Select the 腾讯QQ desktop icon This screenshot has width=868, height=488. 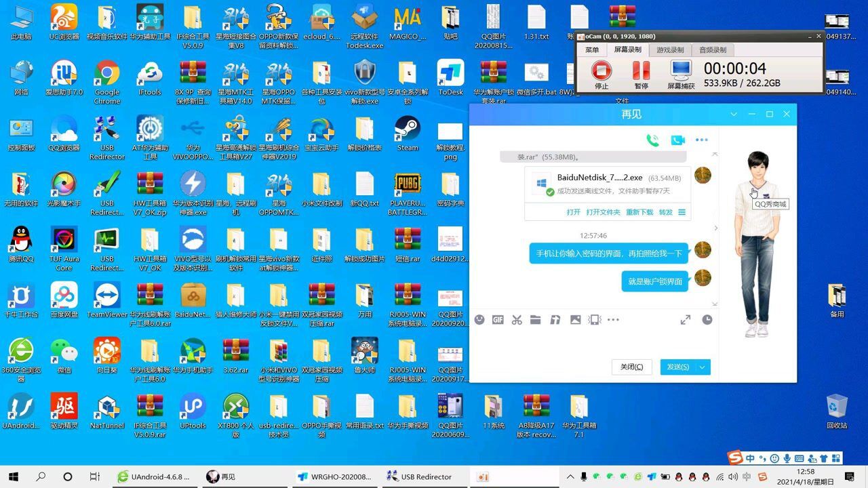click(x=21, y=244)
